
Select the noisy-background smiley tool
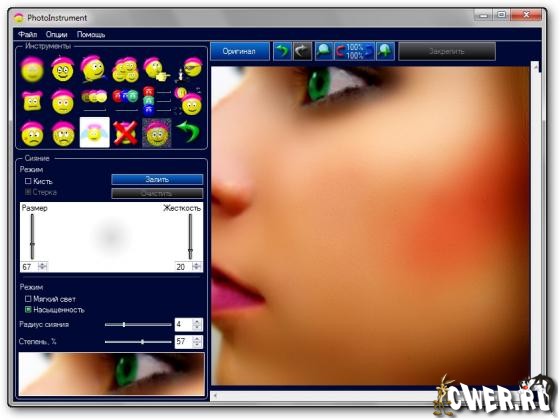[x=157, y=133]
